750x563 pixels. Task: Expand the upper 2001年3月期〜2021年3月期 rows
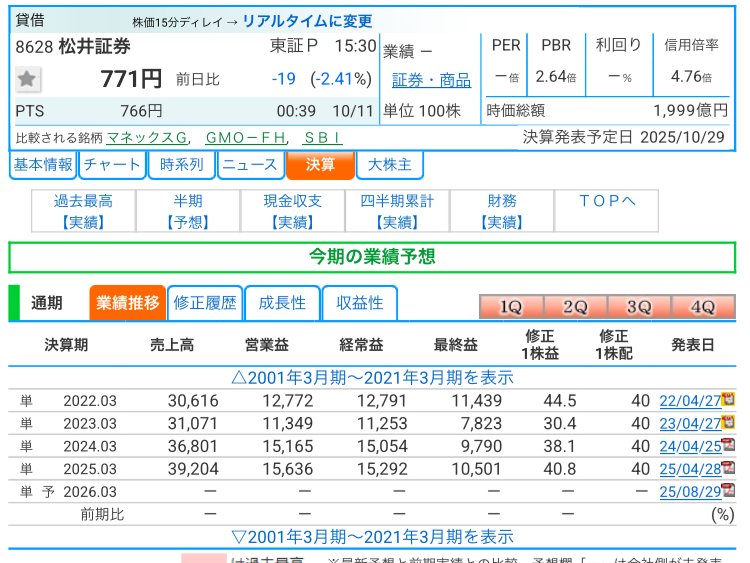[x=372, y=377]
